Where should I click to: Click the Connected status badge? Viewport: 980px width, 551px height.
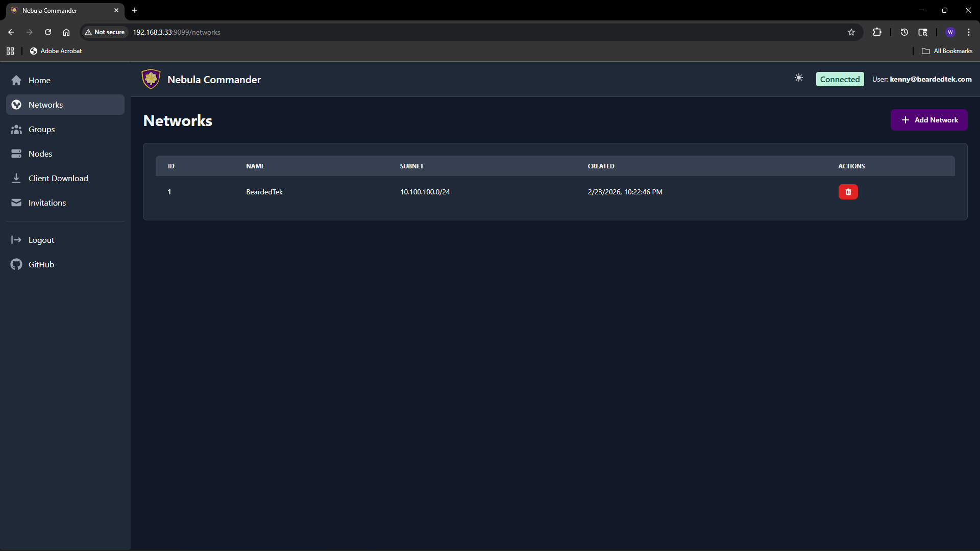click(x=840, y=79)
